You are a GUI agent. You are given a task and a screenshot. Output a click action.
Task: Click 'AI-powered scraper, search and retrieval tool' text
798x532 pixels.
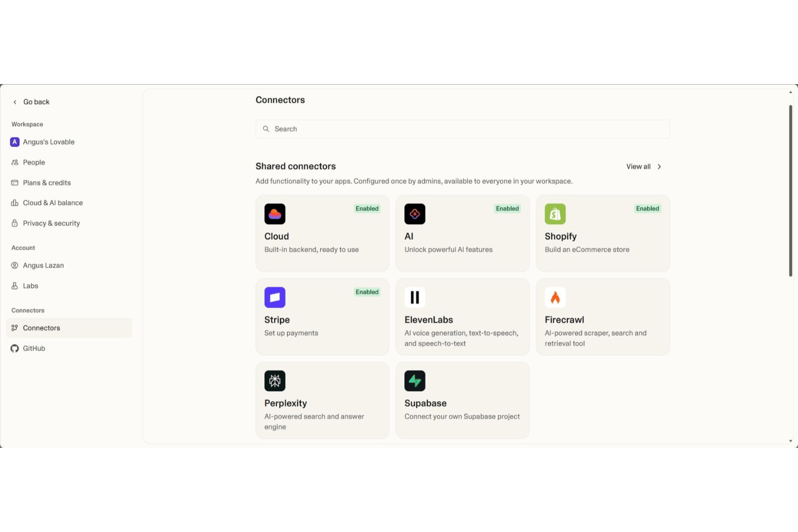coord(596,338)
